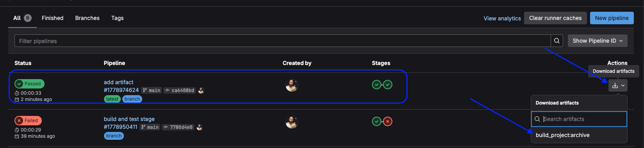Expand the Show Pipeline ID dropdown
Viewport: 644px width, 148px height.
597,41
